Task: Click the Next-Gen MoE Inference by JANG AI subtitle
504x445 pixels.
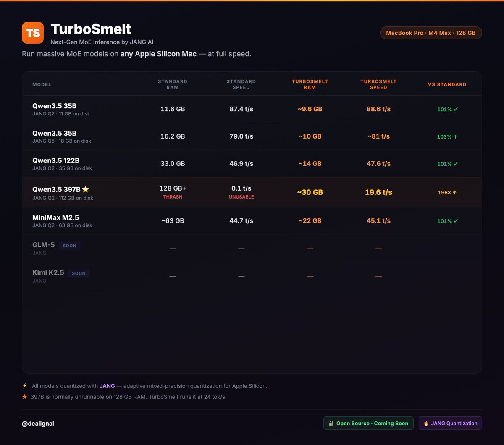Action: 102,42
